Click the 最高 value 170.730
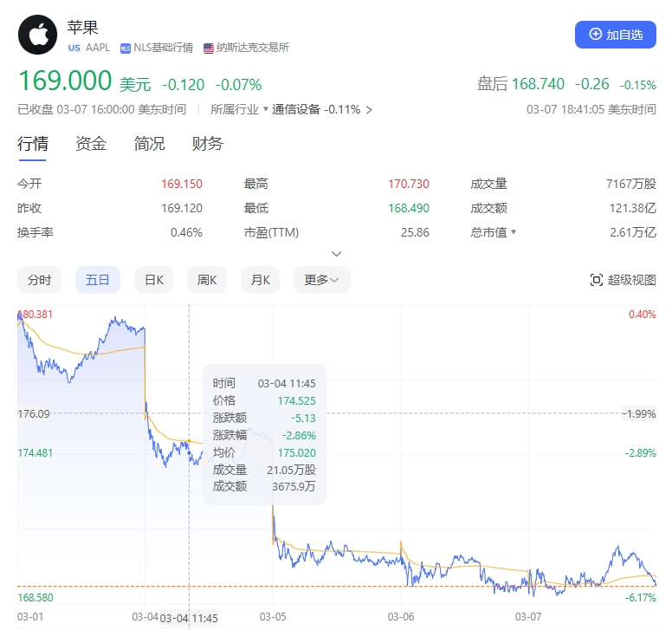Image resolution: width=672 pixels, height=630 pixels. [409, 184]
